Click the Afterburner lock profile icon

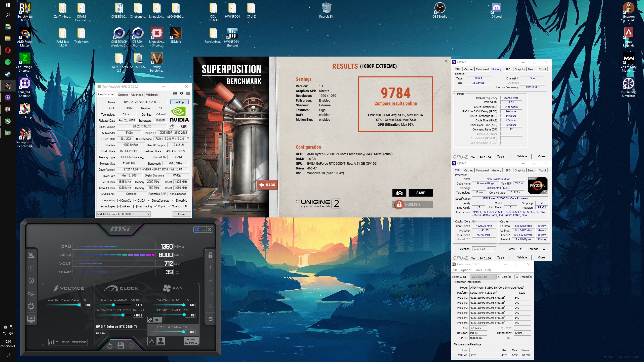click(210, 255)
